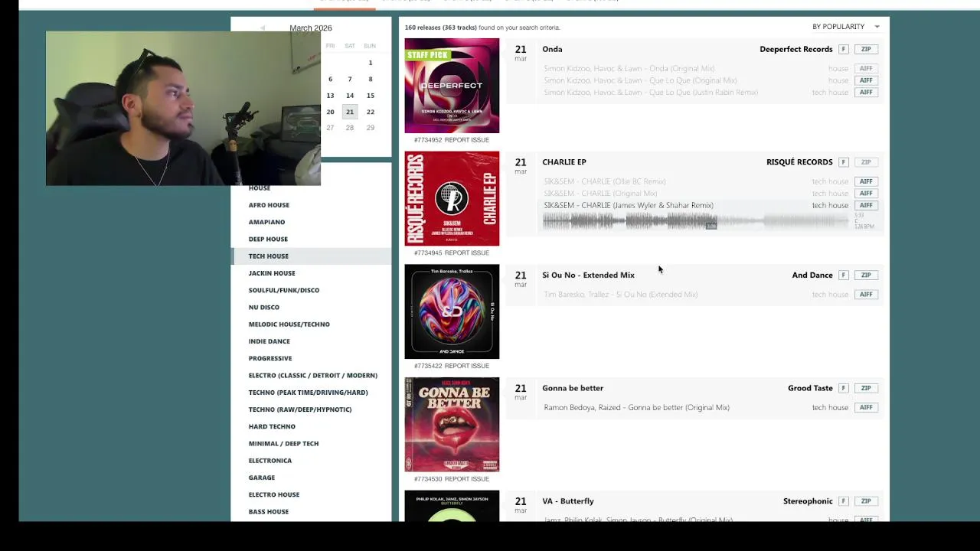Open the Si Ou No cover artwork
Screen dimensions: 980x551
tap(452, 312)
